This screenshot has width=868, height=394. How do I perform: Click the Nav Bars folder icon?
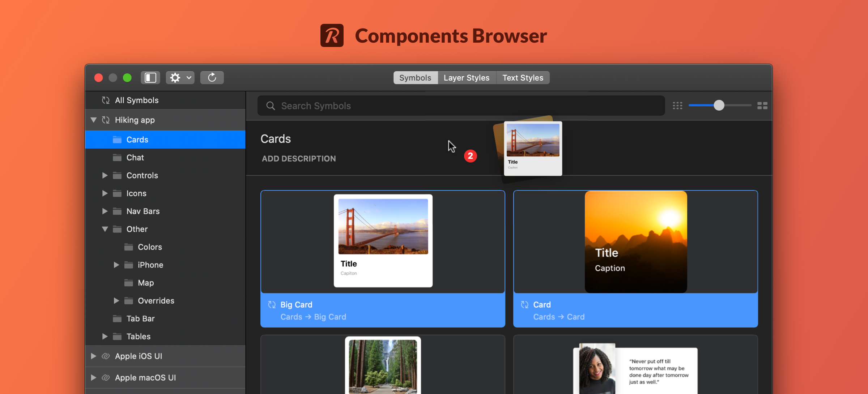pos(117,211)
